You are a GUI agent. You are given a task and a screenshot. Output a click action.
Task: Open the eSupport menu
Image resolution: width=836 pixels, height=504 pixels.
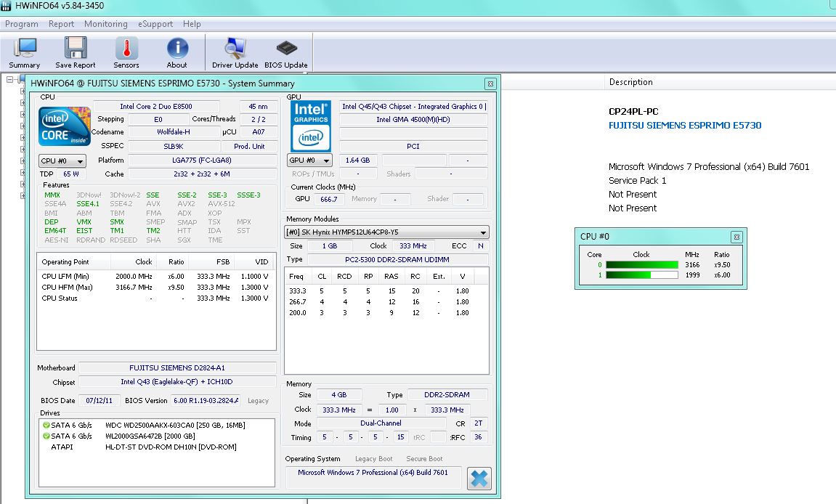click(155, 24)
